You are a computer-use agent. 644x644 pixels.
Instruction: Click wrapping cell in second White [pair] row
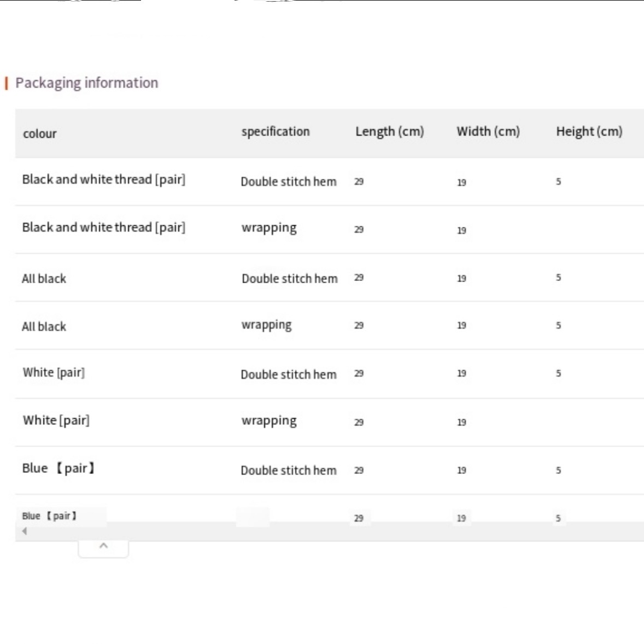[269, 421]
